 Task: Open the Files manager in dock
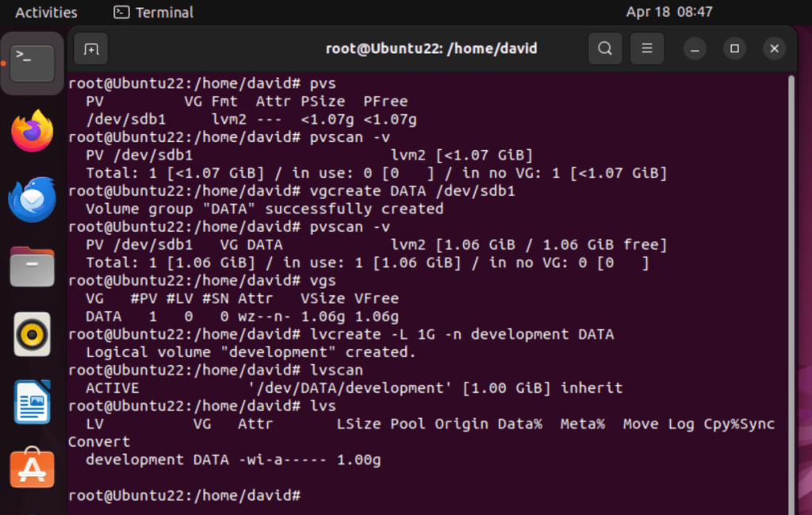tap(32, 267)
